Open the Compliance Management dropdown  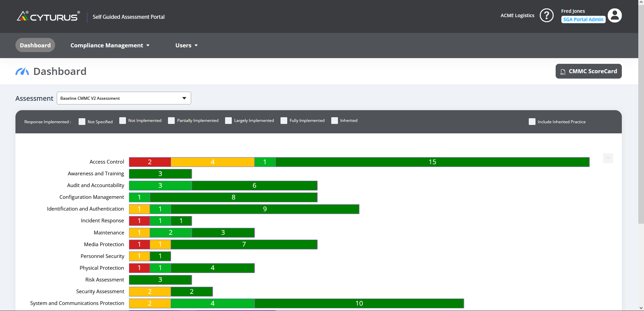click(x=110, y=45)
